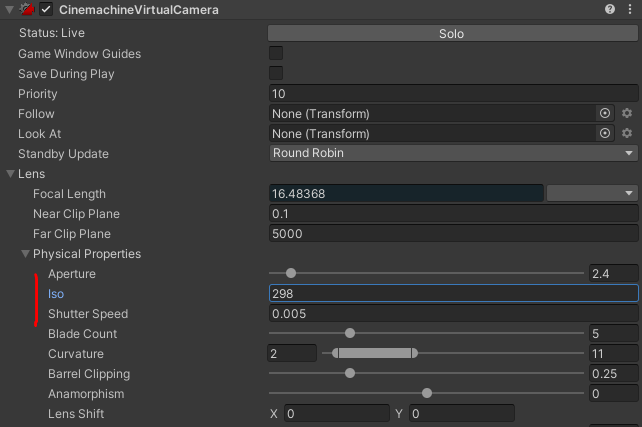Open the component context menu (three dots)
The width and height of the screenshot is (642, 427).
(629, 9)
